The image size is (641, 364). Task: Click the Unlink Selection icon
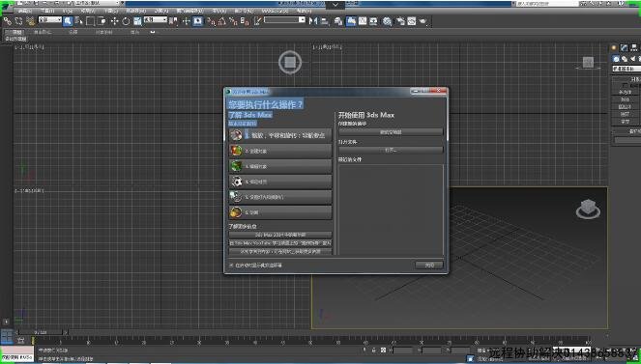pos(18,21)
